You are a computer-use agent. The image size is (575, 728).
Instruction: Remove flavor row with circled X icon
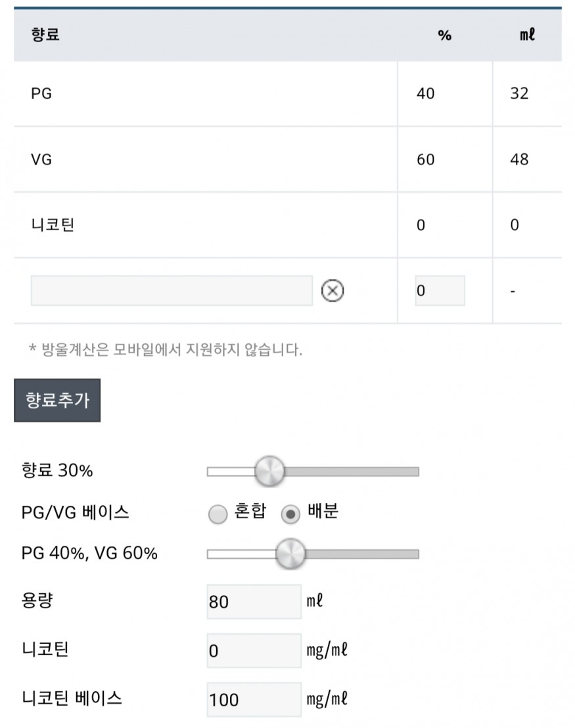pyautogui.click(x=333, y=291)
